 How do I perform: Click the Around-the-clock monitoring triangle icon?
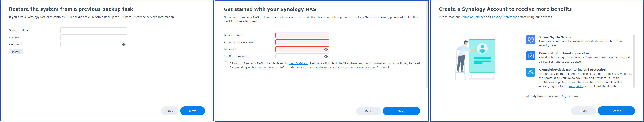pyautogui.click(x=530, y=72)
